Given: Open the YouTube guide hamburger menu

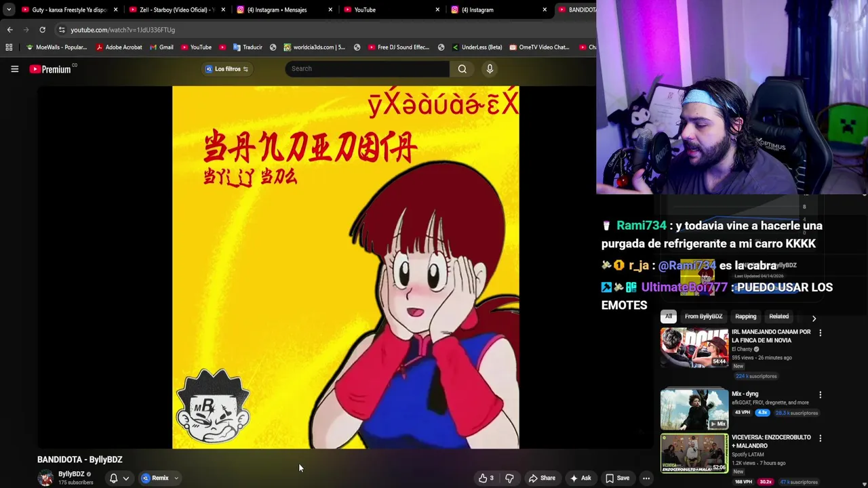Looking at the screenshot, I should (x=14, y=68).
